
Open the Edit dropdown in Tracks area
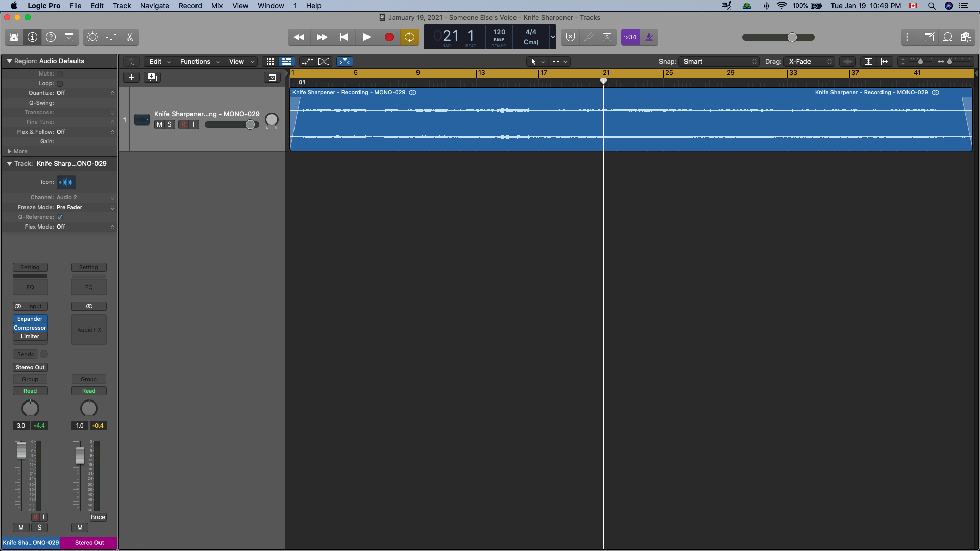click(160, 62)
